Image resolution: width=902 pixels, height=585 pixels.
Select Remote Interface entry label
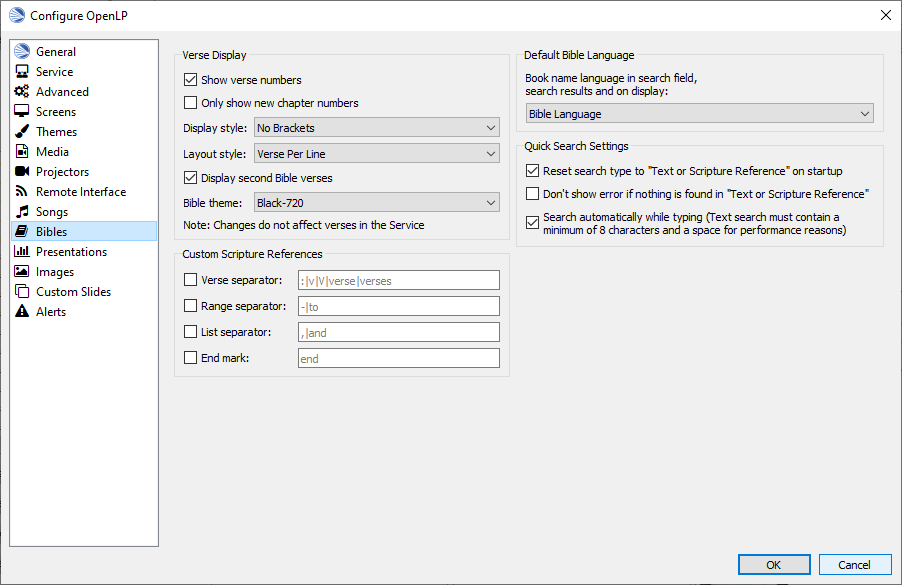pyautogui.click(x=81, y=192)
